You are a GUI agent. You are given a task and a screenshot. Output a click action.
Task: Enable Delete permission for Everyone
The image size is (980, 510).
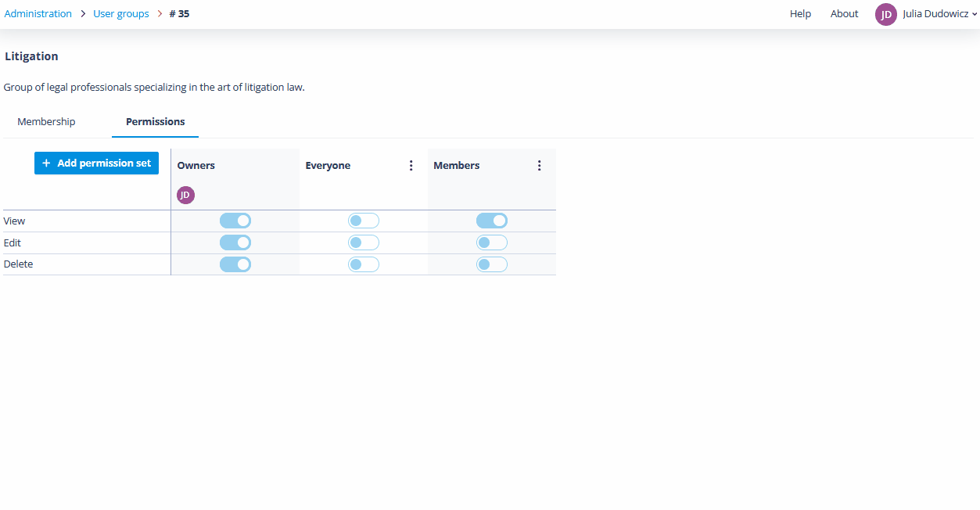364,264
